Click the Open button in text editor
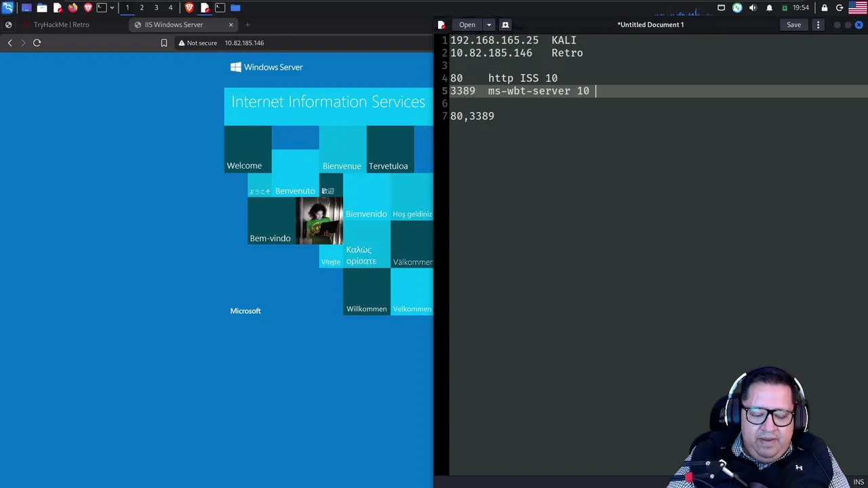This screenshot has height=488, width=868. tap(467, 25)
